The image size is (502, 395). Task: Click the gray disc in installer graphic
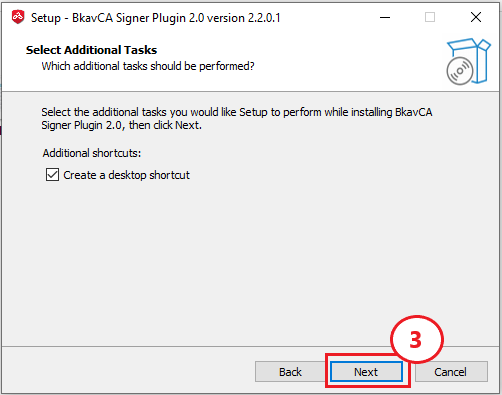pyautogui.click(x=460, y=71)
